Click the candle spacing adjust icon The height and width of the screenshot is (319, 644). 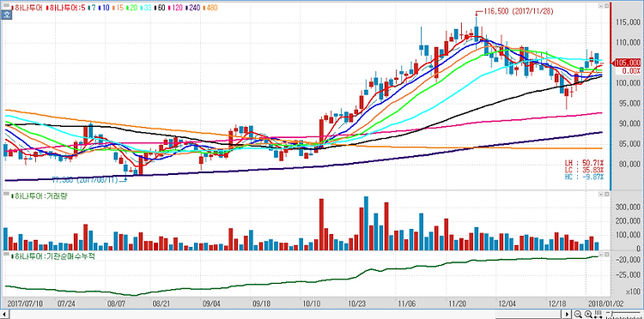click(x=598, y=314)
